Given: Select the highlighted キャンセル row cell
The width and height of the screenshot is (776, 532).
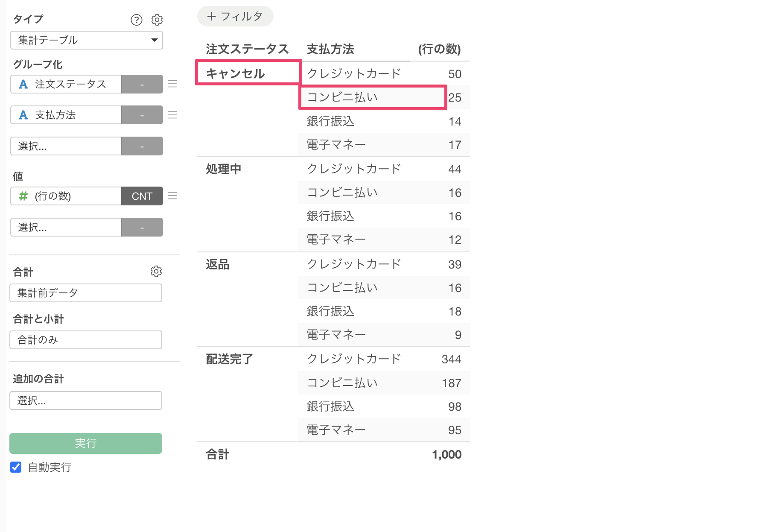Looking at the screenshot, I should pos(248,73).
